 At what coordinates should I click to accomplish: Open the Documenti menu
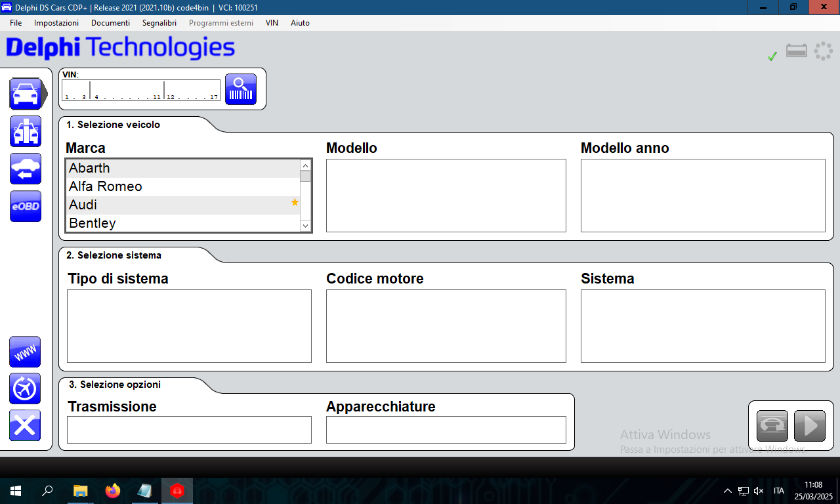(x=110, y=22)
